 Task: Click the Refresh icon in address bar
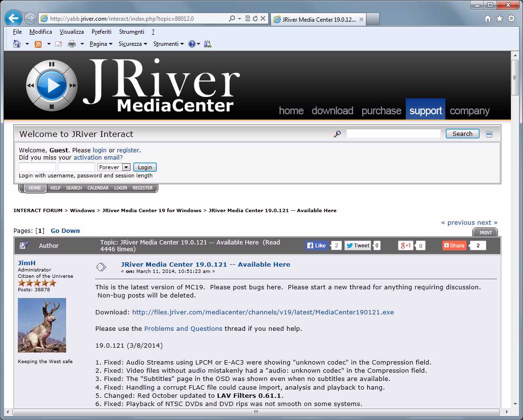click(255, 19)
